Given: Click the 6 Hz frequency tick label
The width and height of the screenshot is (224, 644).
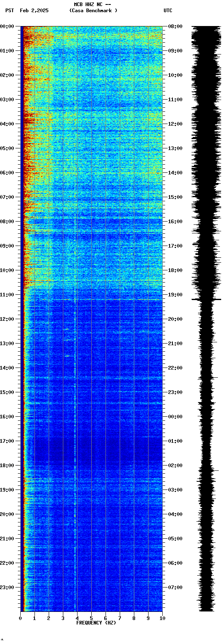Looking at the screenshot, I should coord(106,618).
